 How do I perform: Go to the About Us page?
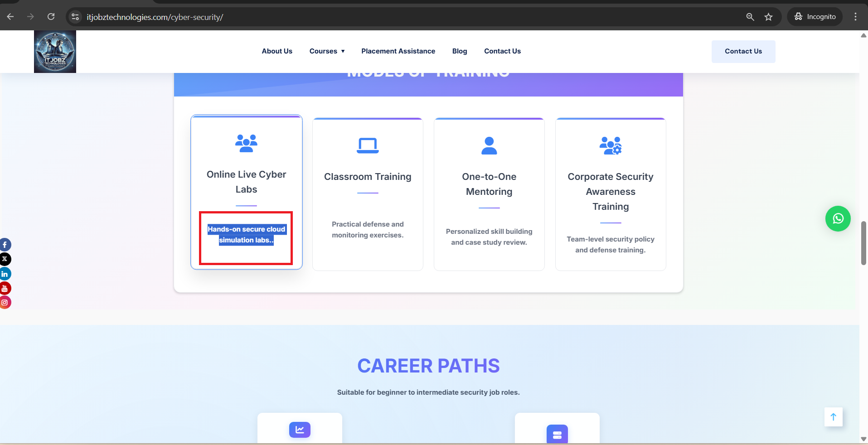[x=277, y=51]
